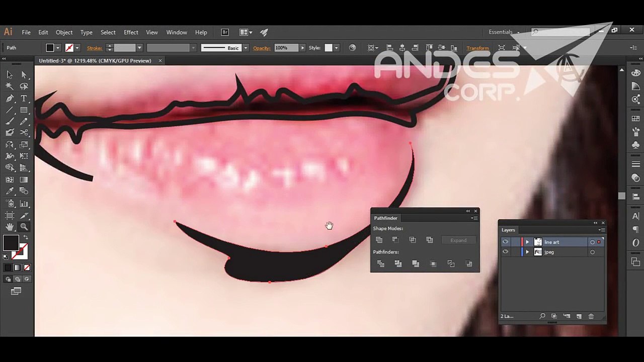644x362 pixels.
Task: Open the graphic Style dropdown
Action: pos(336,48)
